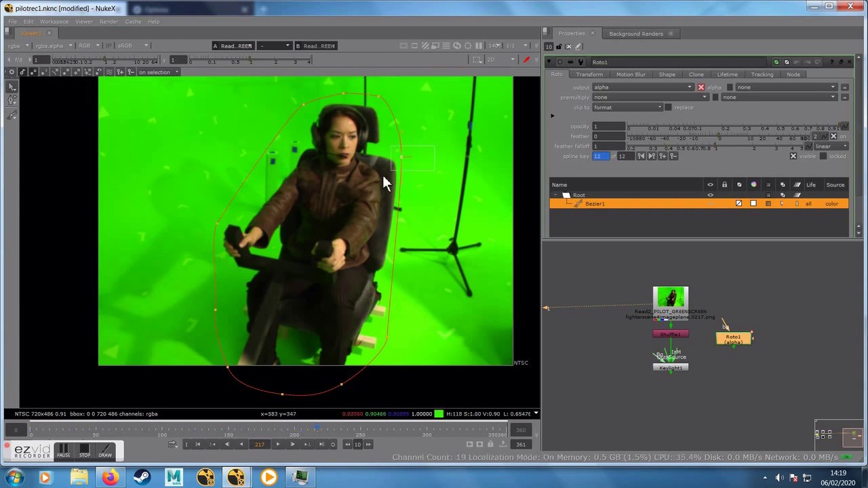Collapse the Root layer tree
This screenshot has height=488, width=868.
tap(556, 195)
